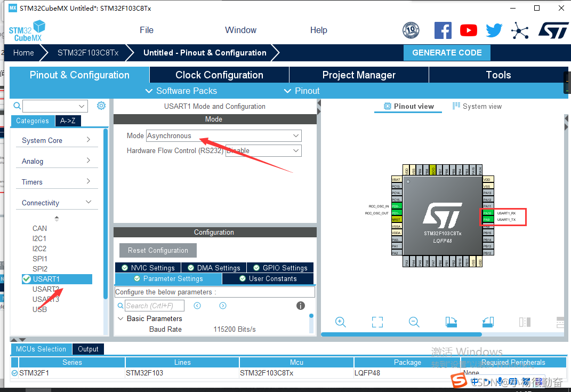Click STM32F103C8Tx breadcrumb

point(88,53)
